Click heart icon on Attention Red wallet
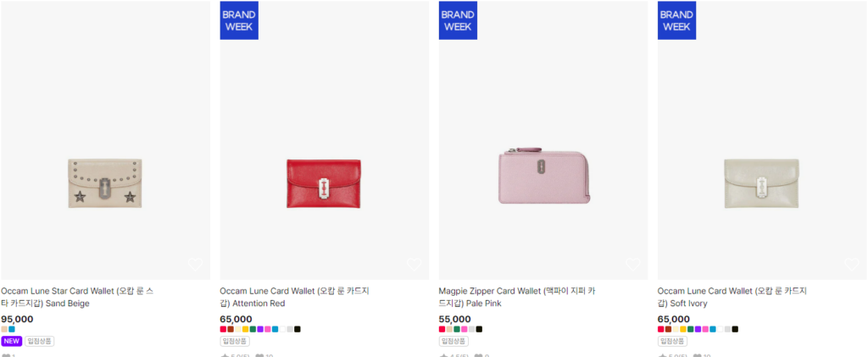868x357 pixels. pyautogui.click(x=414, y=265)
